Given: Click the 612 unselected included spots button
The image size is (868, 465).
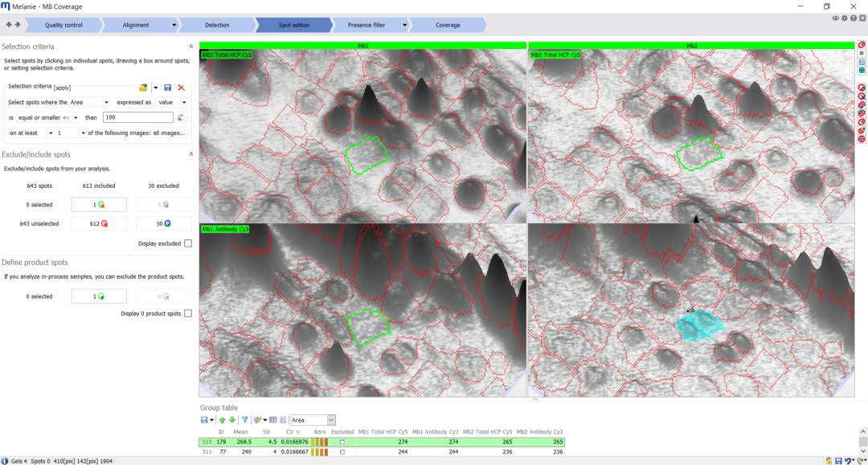Looking at the screenshot, I should point(98,223).
